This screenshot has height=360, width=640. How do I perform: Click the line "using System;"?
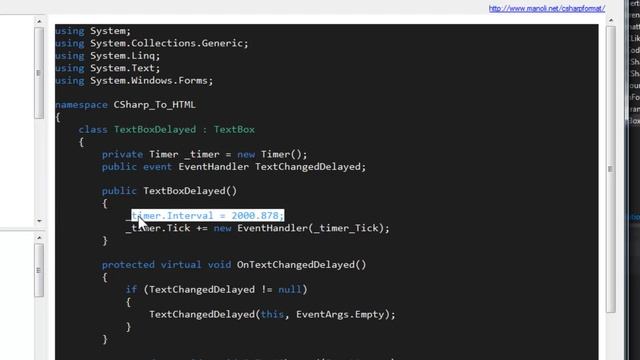point(93,31)
